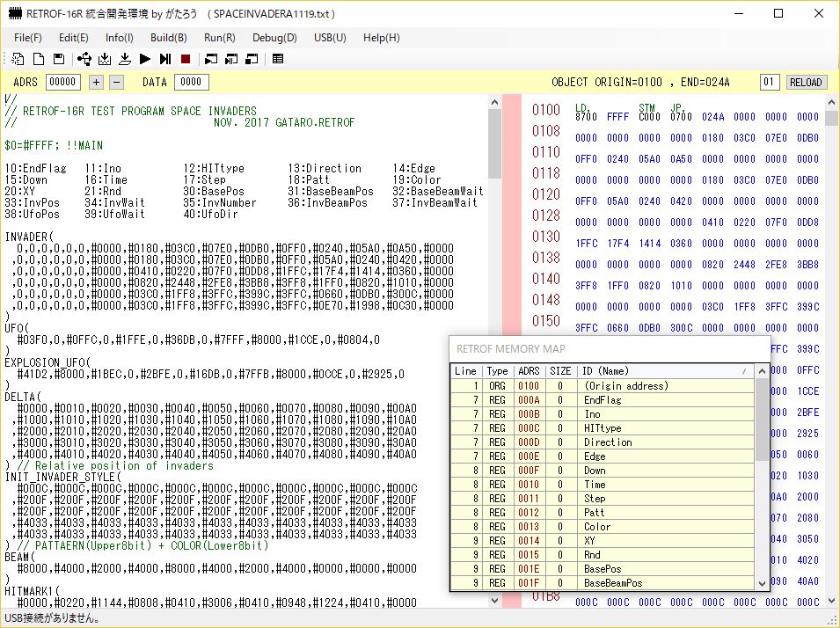Screen dimensions: 840x628
Task: Start program execution with the Run icon
Action: 146,59
